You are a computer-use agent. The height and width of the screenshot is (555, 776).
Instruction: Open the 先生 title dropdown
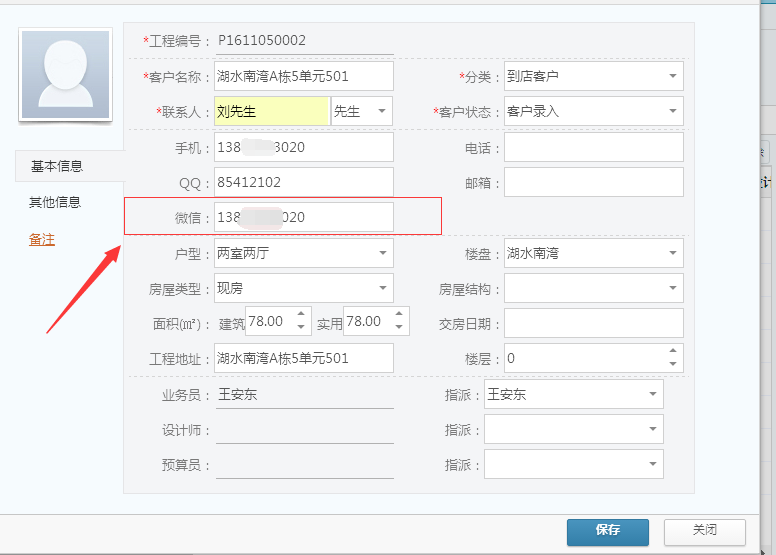click(x=381, y=111)
